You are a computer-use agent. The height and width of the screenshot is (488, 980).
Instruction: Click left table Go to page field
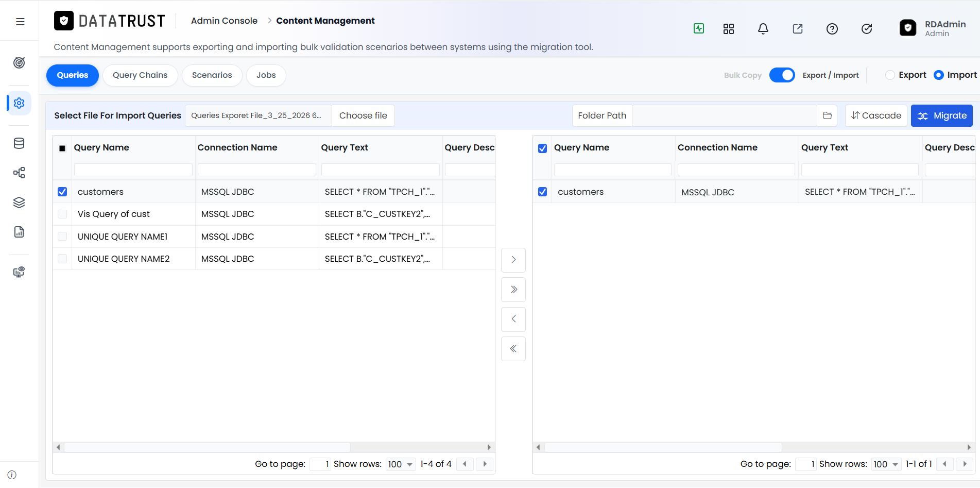click(x=320, y=464)
